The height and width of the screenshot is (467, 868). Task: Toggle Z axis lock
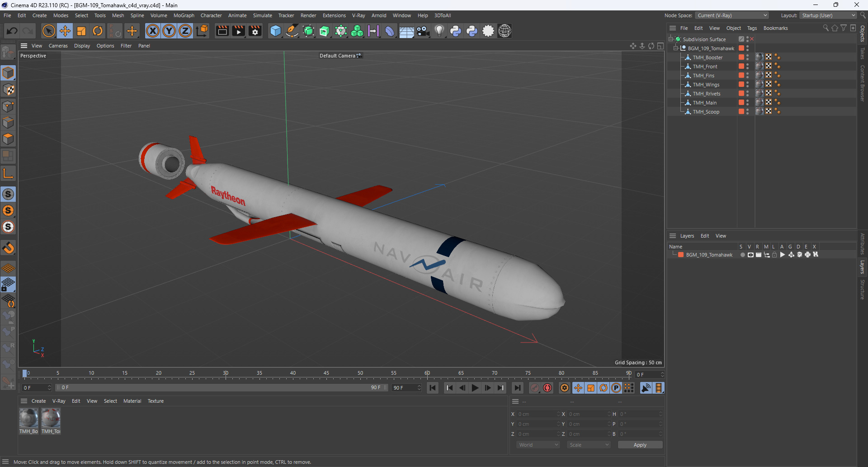click(185, 31)
